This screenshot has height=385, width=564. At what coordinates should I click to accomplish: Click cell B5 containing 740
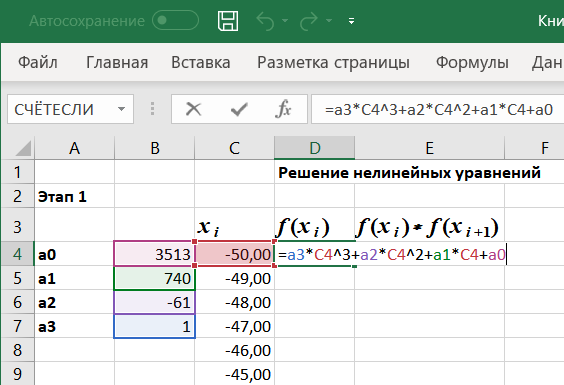tap(155, 278)
